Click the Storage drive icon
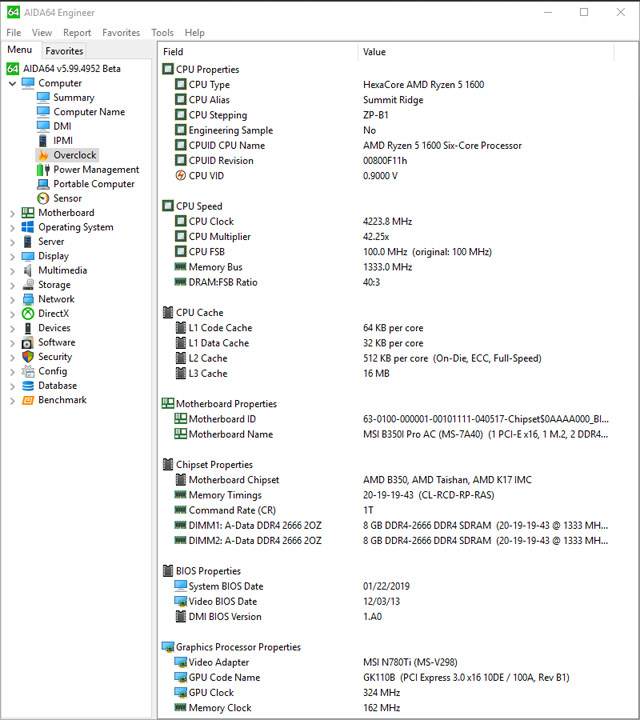This screenshot has width=640, height=720. [x=28, y=285]
